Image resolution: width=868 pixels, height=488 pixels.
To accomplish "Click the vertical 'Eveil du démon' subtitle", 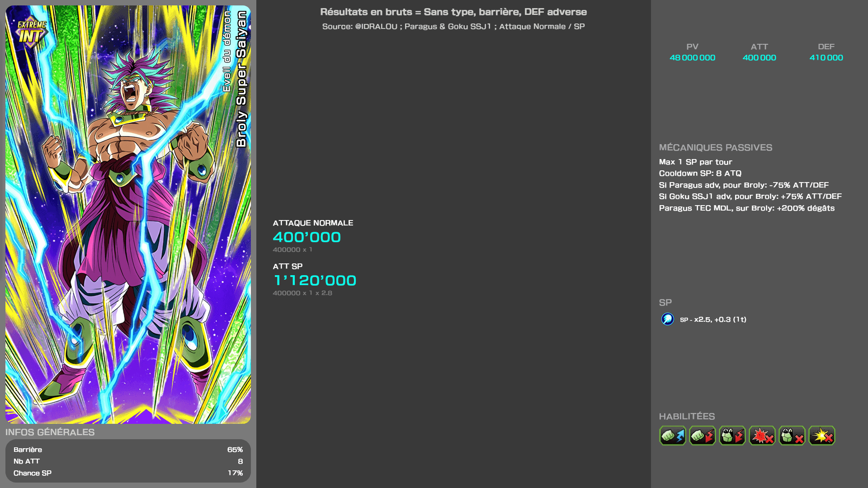I will click(x=227, y=52).
